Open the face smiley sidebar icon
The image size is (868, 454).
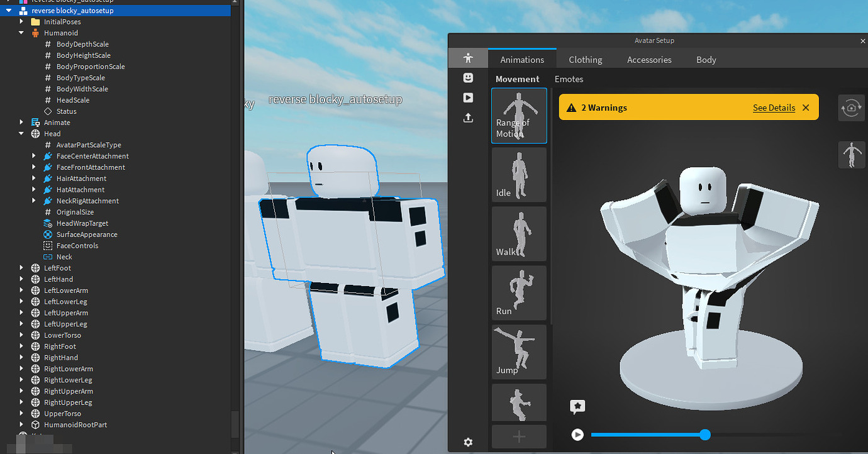pyautogui.click(x=467, y=77)
